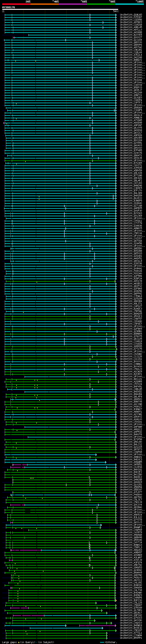Select the UniRef100_C0H7X9 label

coord(131,85)
